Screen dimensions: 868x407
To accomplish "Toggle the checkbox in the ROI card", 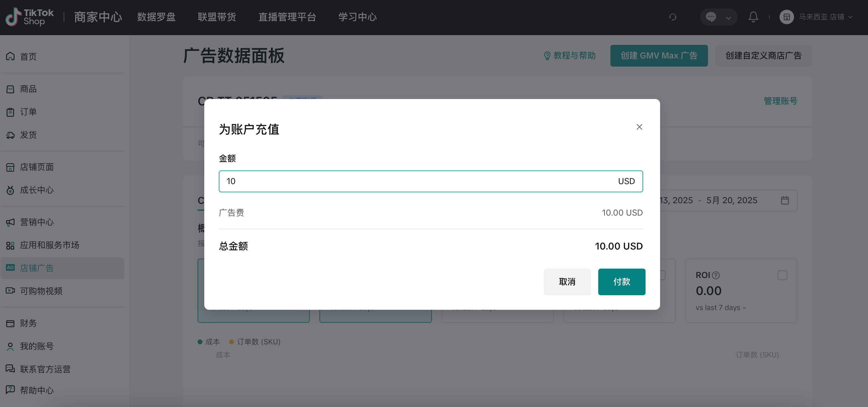I will [x=783, y=275].
